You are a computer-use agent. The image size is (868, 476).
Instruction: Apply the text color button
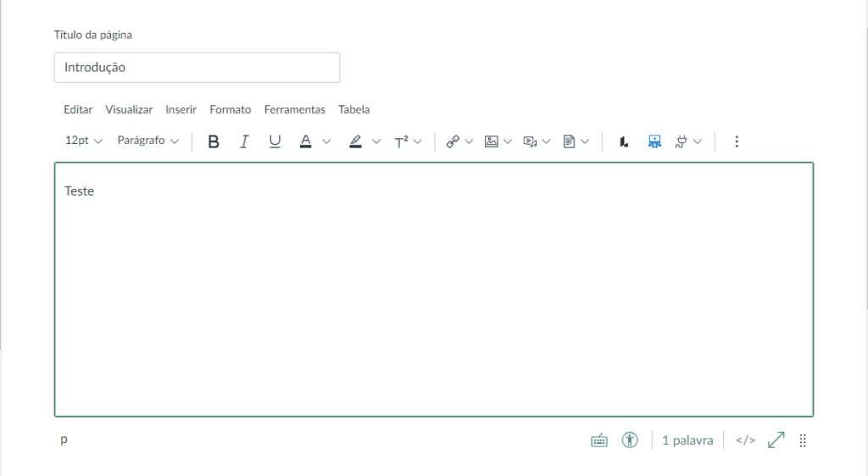[306, 141]
